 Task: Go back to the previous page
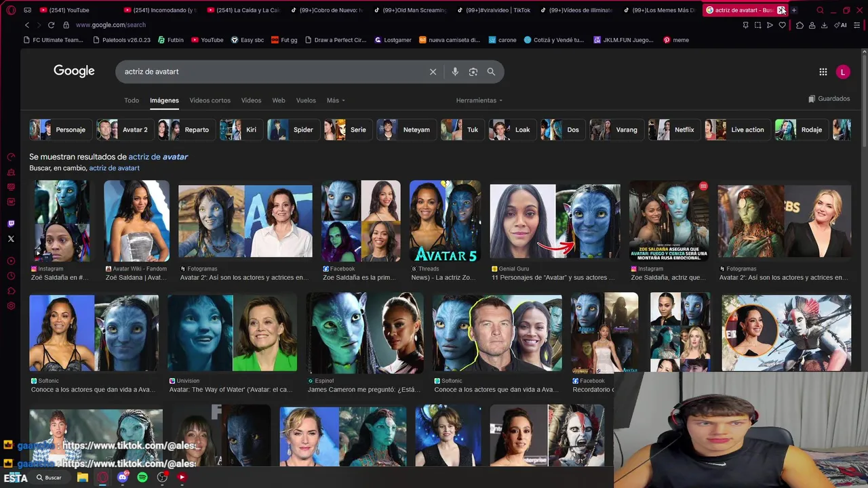27,25
